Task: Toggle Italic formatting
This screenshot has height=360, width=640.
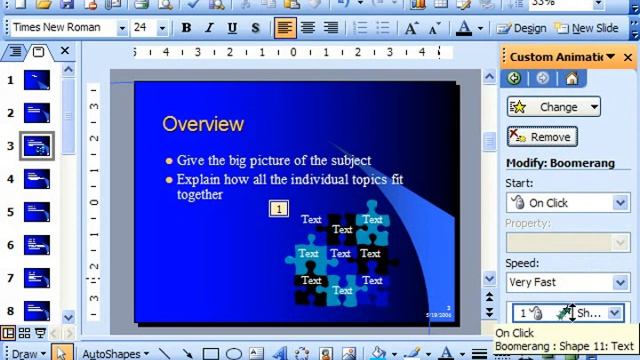Action: (209, 28)
